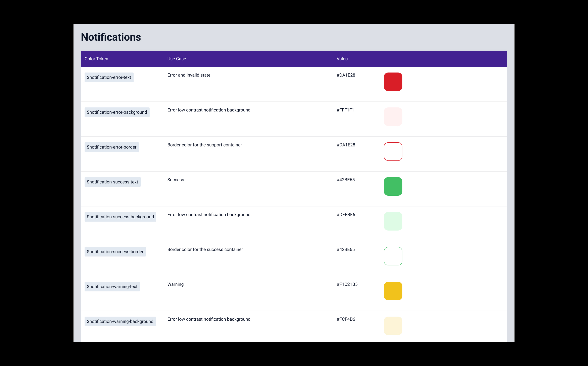Click the red-outlined error-border swatch

click(x=393, y=152)
